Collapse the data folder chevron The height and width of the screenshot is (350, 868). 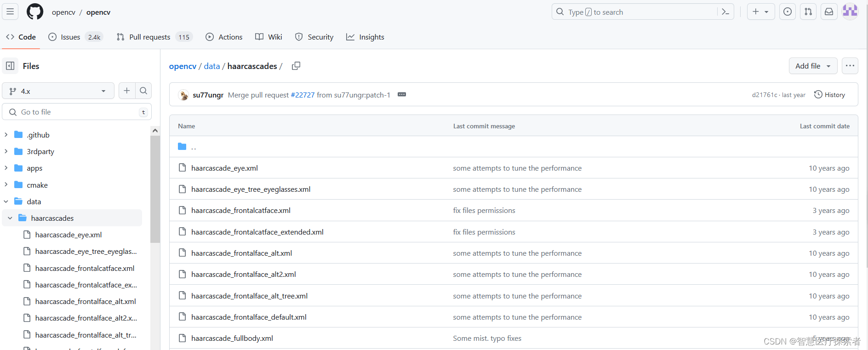pyautogui.click(x=6, y=201)
